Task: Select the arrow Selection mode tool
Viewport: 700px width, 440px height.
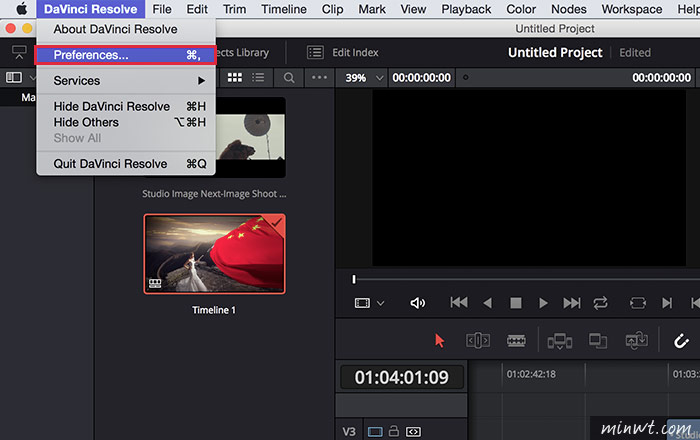Action: point(439,340)
